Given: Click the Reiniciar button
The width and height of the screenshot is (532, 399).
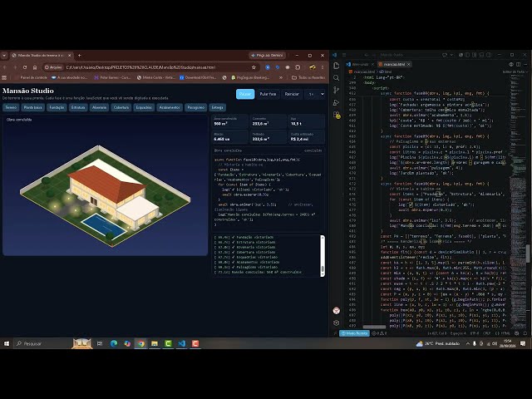Looking at the screenshot, I should click(x=292, y=94).
